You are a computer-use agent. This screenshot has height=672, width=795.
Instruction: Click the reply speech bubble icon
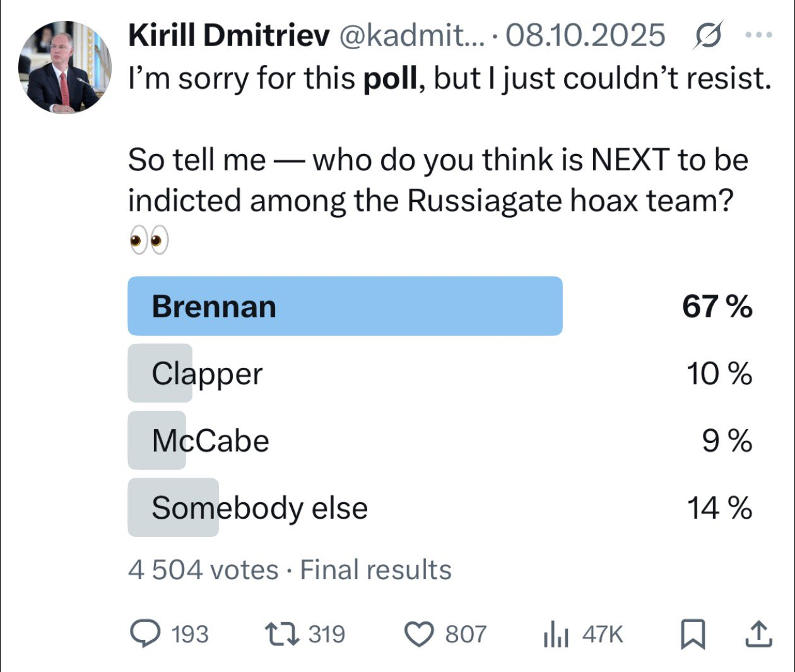(x=144, y=634)
